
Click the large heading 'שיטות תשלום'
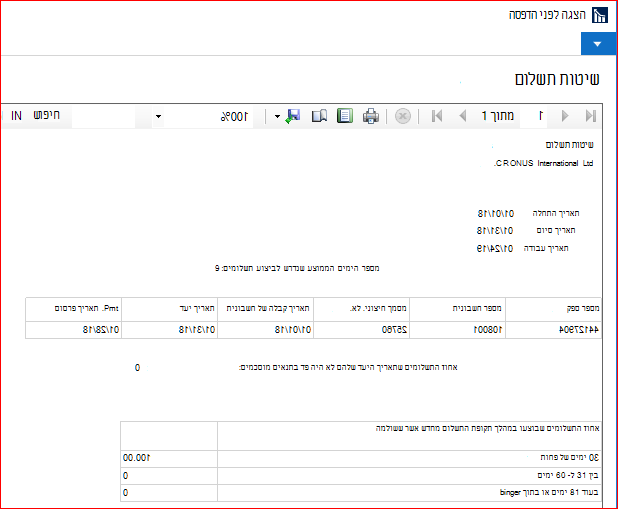[557, 79]
